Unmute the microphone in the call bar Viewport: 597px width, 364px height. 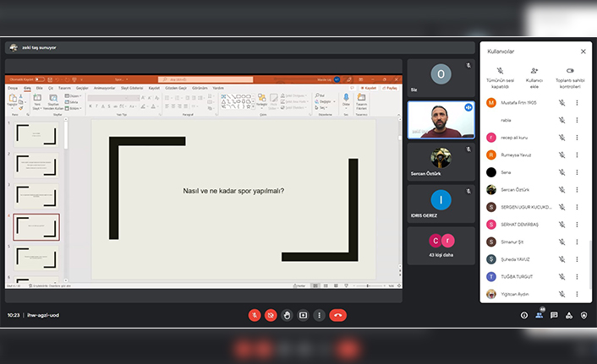[x=255, y=315]
